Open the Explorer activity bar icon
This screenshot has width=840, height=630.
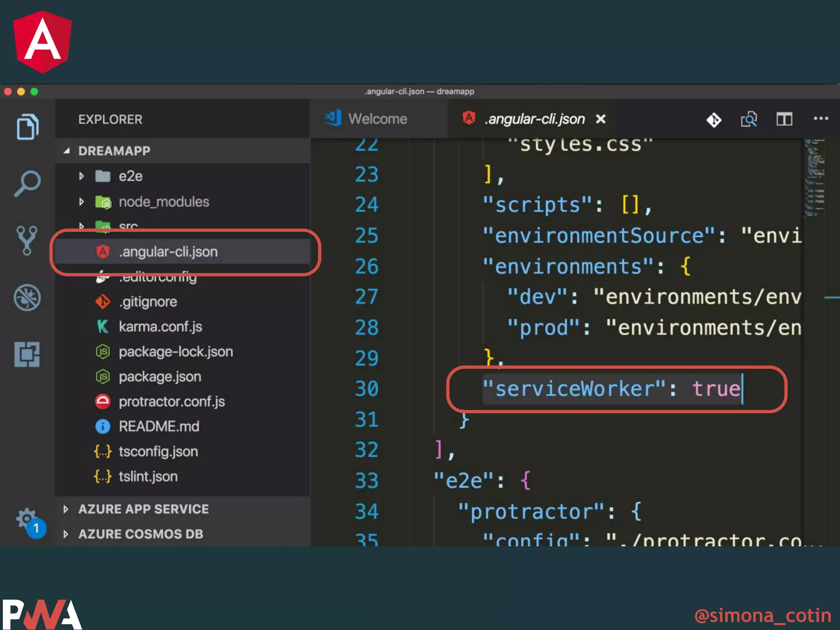pos(27,126)
